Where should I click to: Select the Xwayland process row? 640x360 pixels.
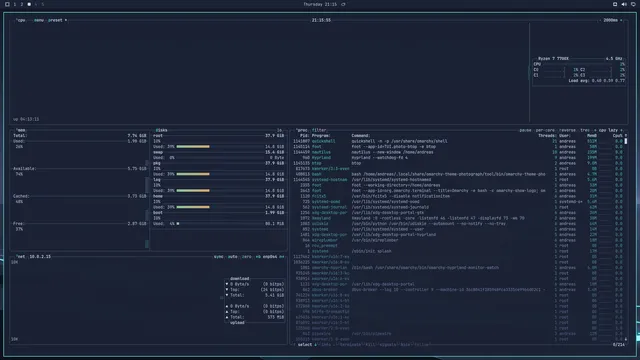tap(458, 218)
